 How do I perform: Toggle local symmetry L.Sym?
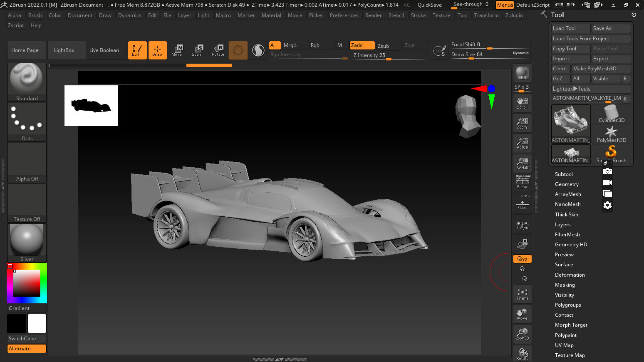point(522,224)
